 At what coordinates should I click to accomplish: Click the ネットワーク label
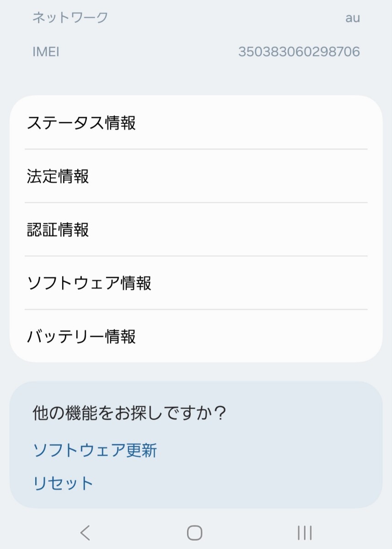coord(70,18)
